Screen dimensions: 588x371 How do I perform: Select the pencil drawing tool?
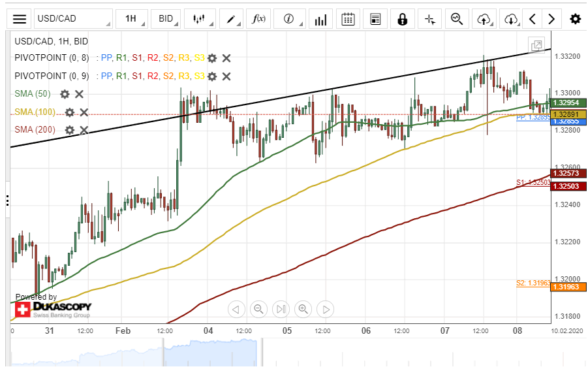coord(231,19)
